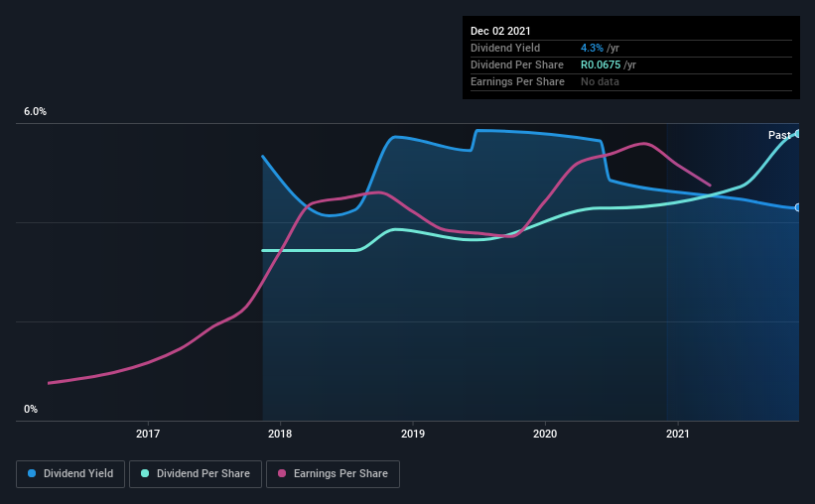
Task: Click the Dividend Yield endpoint marker on chart
Action: (x=797, y=207)
